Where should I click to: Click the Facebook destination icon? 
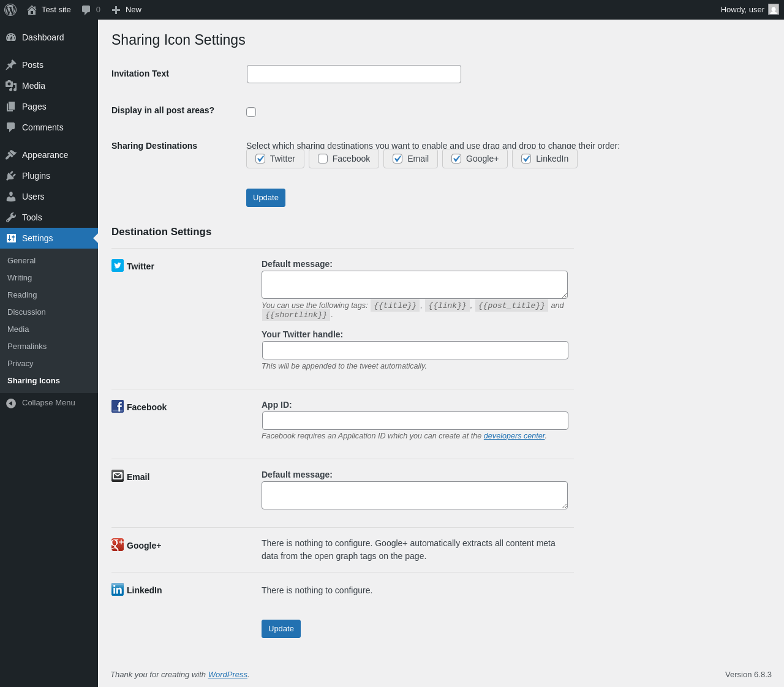pos(118,406)
